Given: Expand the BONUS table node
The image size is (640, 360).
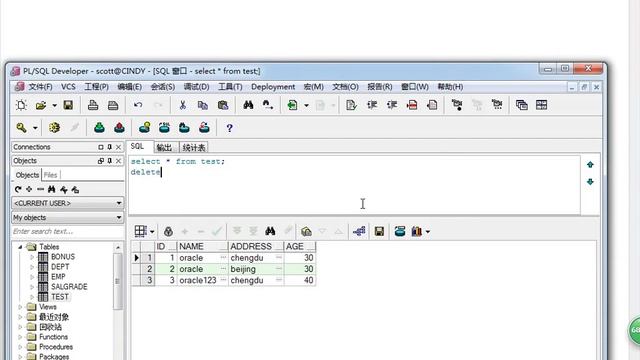Looking at the screenshot, I should (32, 257).
